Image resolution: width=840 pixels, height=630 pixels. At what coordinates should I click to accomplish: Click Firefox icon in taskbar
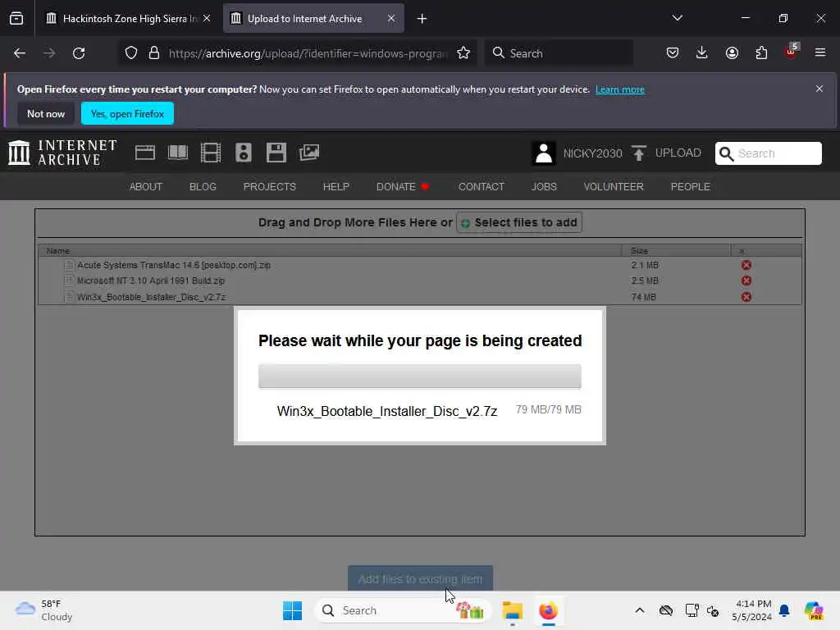(549, 610)
